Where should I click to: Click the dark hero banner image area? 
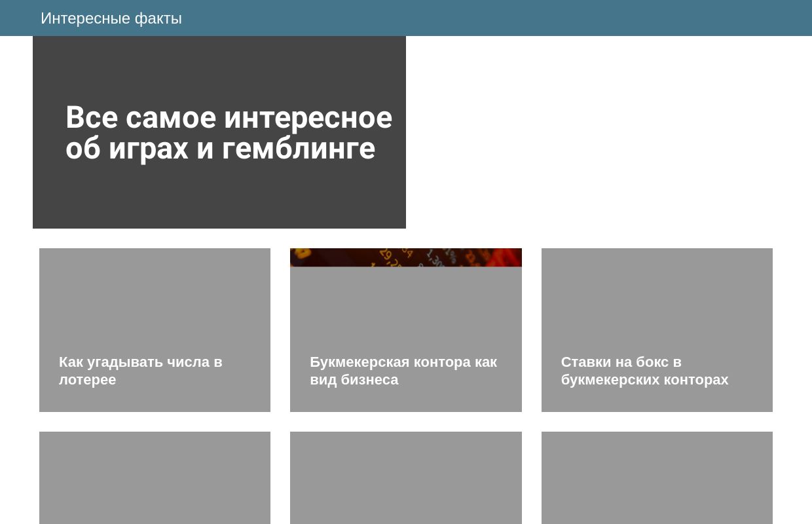coord(219,65)
